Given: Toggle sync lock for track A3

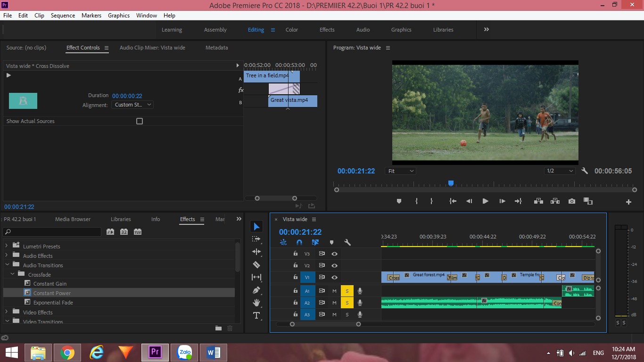Looking at the screenshot, I should (x=322, y=314).
